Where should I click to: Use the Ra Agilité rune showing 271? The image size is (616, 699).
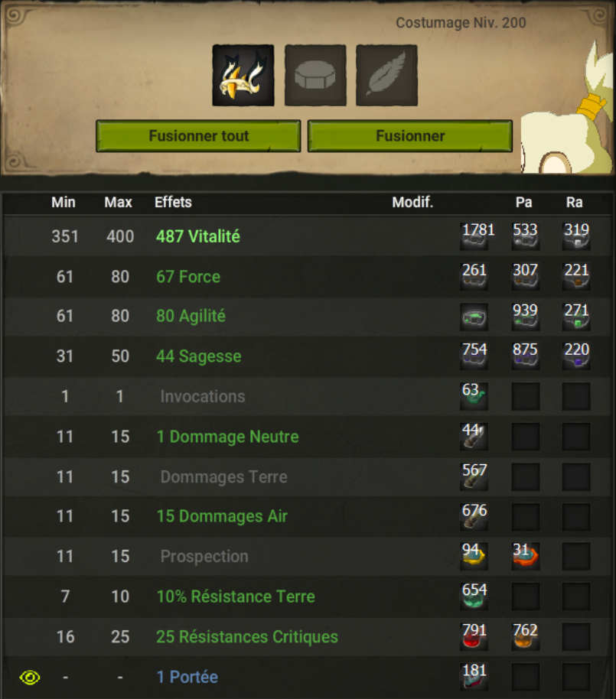point(576,317)
